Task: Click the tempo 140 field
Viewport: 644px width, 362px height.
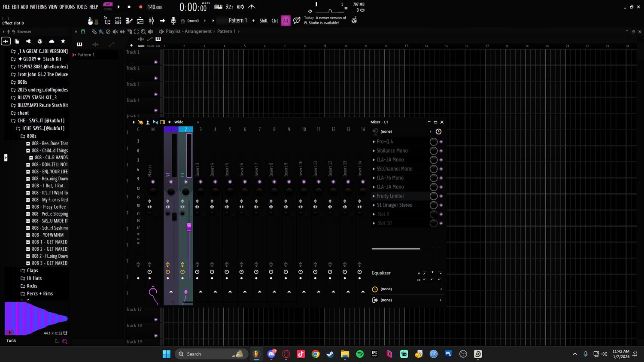Action: coord(155,7)
